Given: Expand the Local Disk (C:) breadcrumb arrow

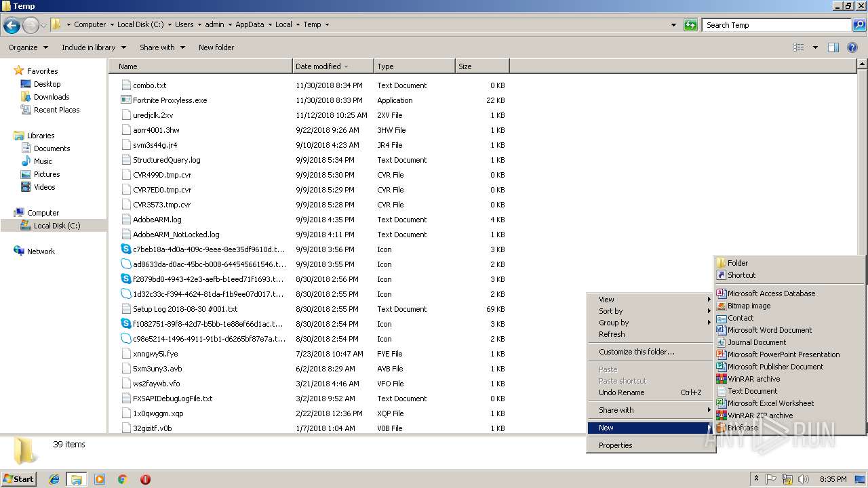Looking at the screenshot, I should point(170,24).
